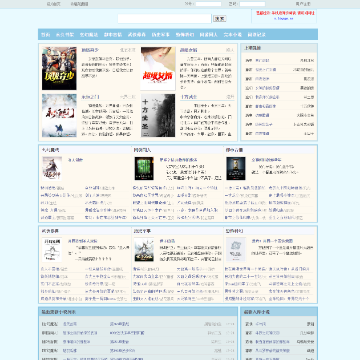Image resolution: width=360 pixels, height=360 pixels.
Task: Open the green book cover thumbnail
Action: pyautogui.click(x=144, y=169)
